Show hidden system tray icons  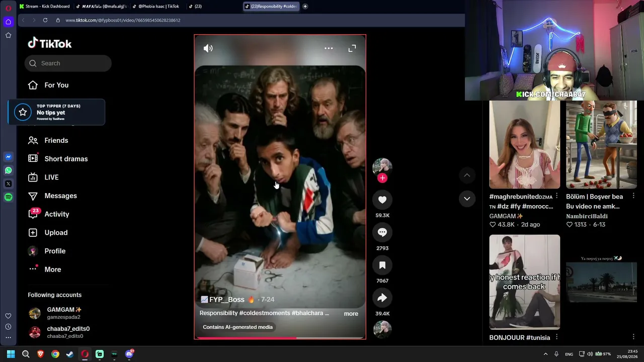click(x=545, y=354)
